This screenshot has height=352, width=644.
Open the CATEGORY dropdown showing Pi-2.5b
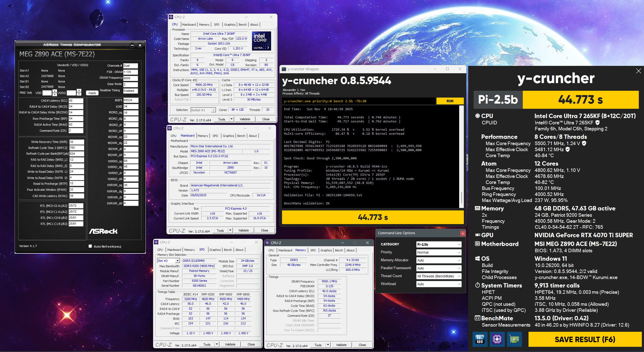tap(439, 244)
